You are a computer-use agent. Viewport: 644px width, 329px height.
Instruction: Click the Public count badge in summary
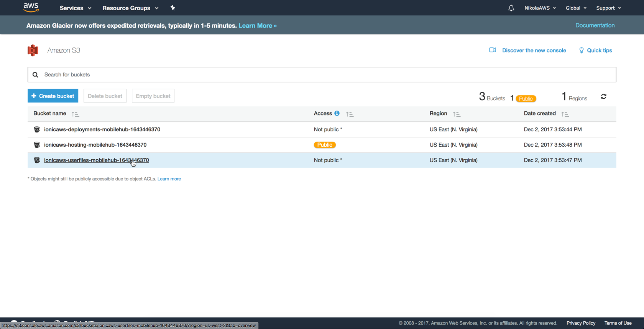click(x=526, y=99)
